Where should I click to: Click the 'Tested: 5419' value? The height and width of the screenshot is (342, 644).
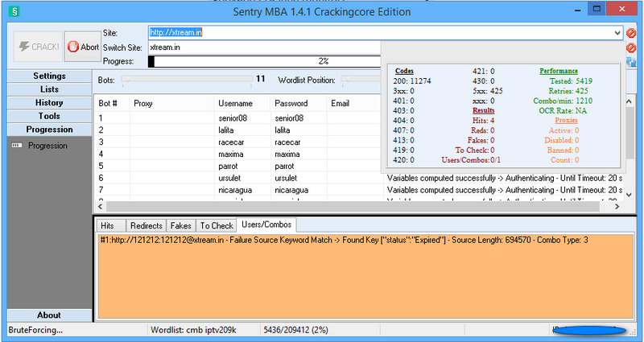[x=571, y=81]
